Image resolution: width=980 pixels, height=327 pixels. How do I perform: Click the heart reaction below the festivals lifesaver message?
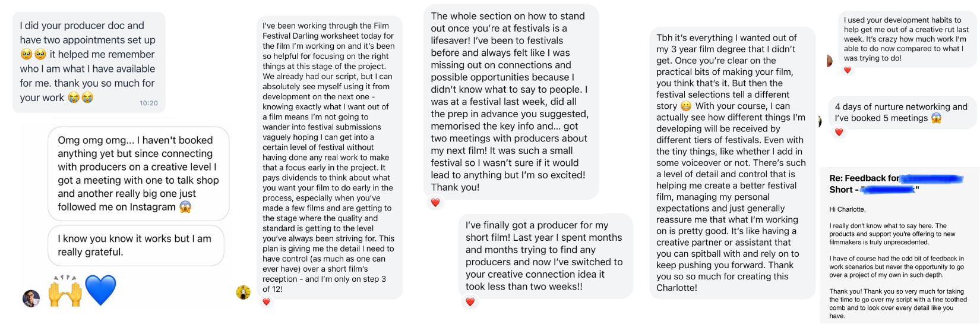click(x=435, y=203)
